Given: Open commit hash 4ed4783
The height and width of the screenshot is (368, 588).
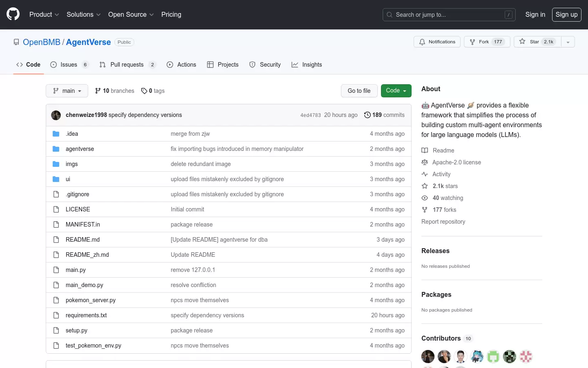Looking at the screenshot, I should pyautogui.click(x=311, y=115).
